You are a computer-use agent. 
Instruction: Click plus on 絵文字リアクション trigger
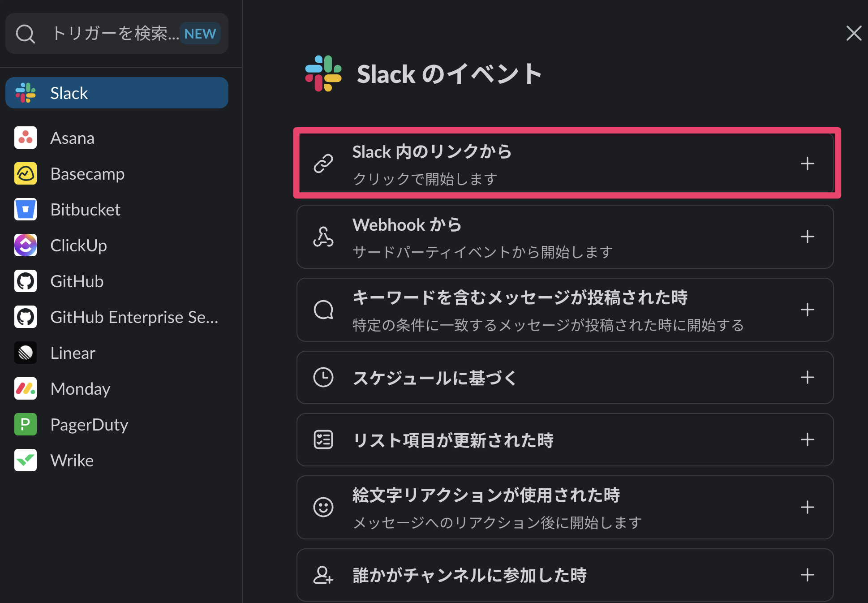coord(807,507)
